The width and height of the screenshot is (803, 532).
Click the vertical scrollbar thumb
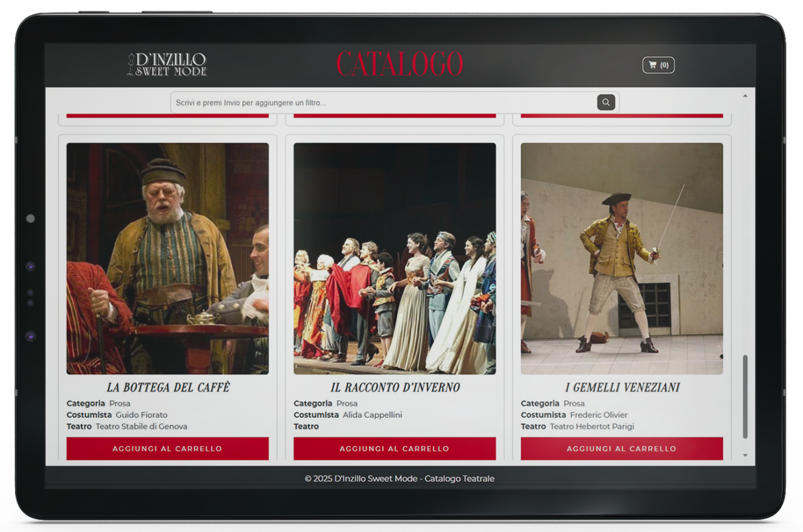(745, 396)
